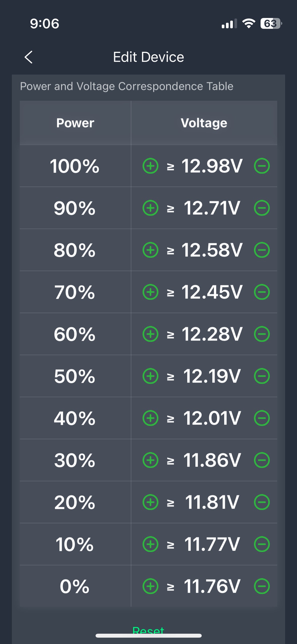The width and height of the screenshot is (297, 644).
Task: Decrease voltage for 20% power
Action: [x=262, y=502]
